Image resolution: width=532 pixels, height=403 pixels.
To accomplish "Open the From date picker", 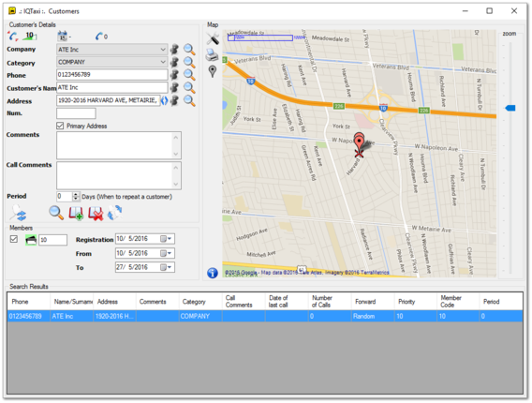I will point(167,253).
